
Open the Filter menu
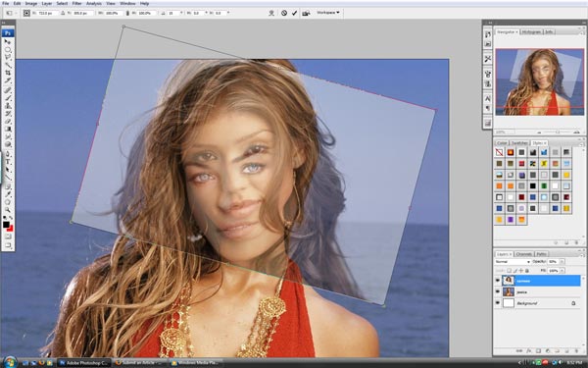point(76,3)
